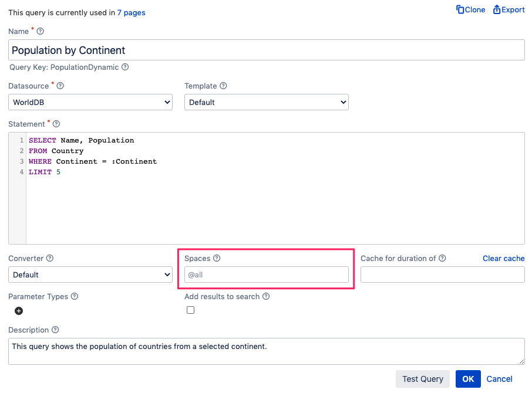Click the Spaces help icon

click(x=217, y=258)
